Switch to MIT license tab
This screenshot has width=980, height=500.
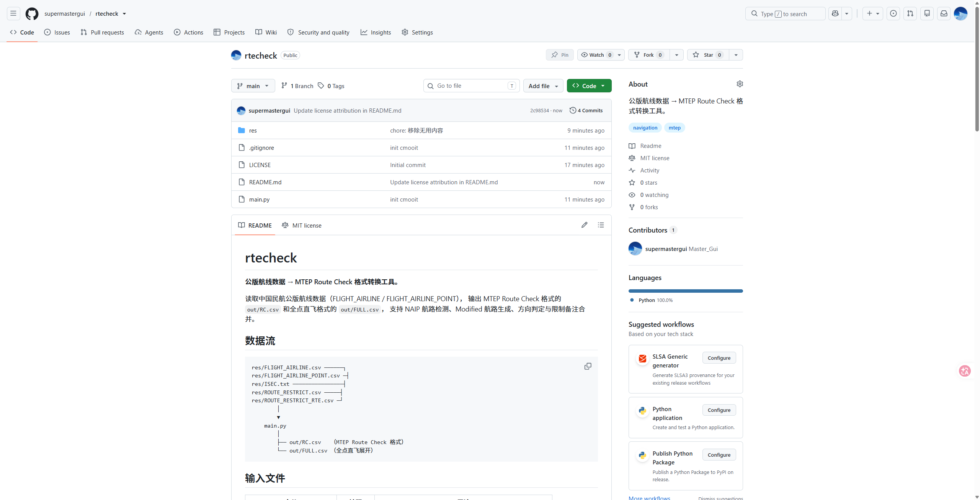(302, 225)
